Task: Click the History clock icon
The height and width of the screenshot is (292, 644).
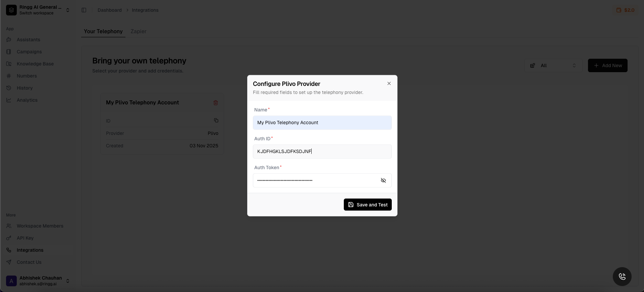Action: [x=9, y=88]
